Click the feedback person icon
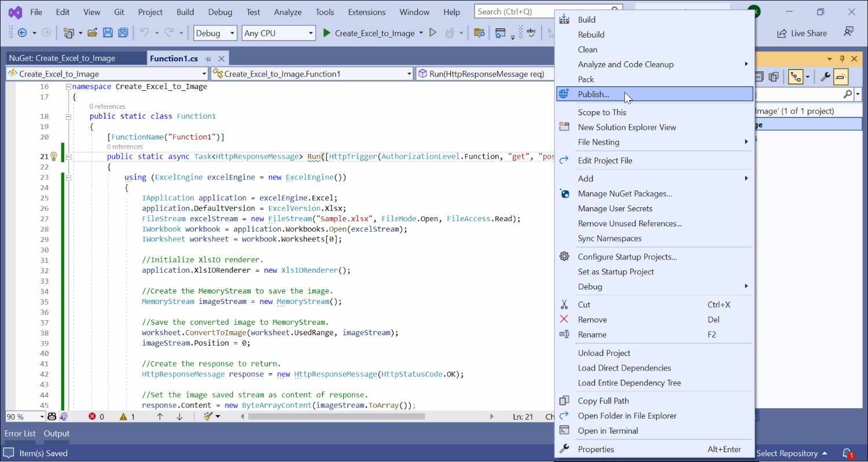The height and width of the screenshot is (462, 868). tap(848, 32)
